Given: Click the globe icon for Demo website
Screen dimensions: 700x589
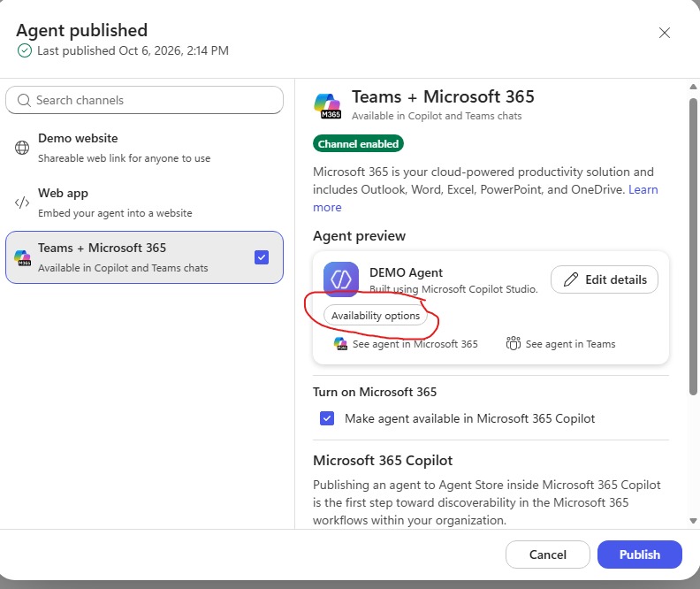Looking at the screenshot, I should 22,148.
